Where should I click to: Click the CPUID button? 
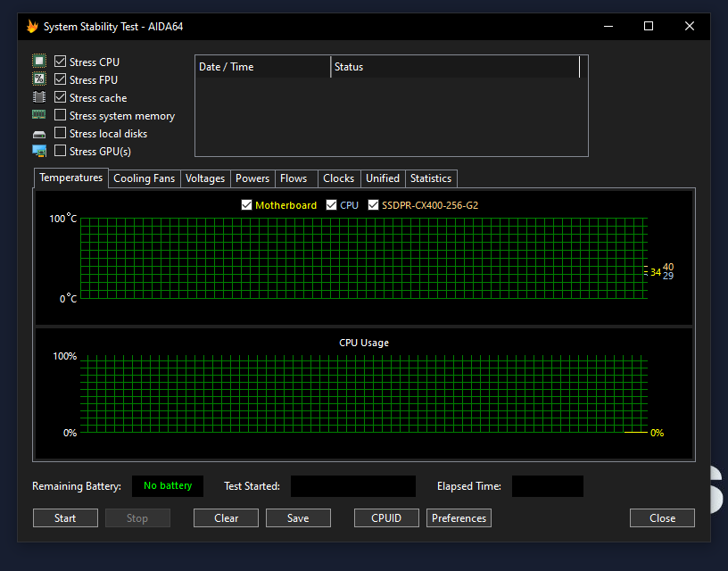click(386, 518)
